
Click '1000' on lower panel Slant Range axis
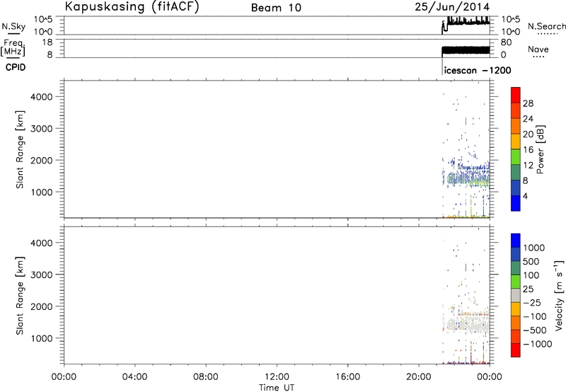(x=42, y=338)
